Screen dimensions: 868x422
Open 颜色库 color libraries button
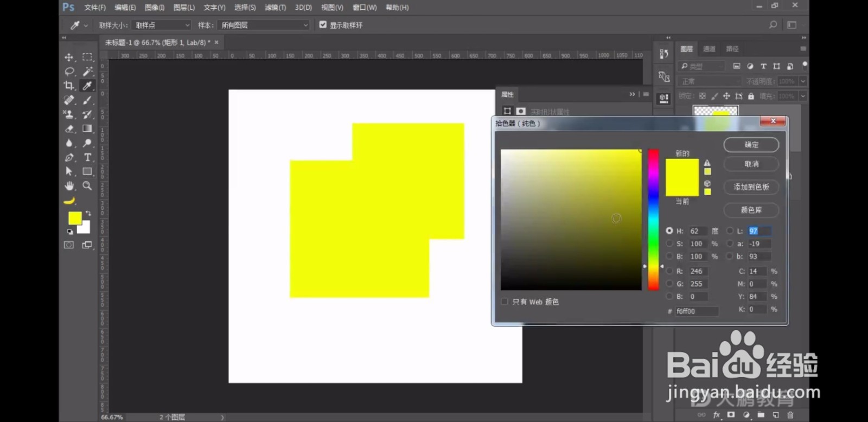pyautogui.click(x=751, y=210)
